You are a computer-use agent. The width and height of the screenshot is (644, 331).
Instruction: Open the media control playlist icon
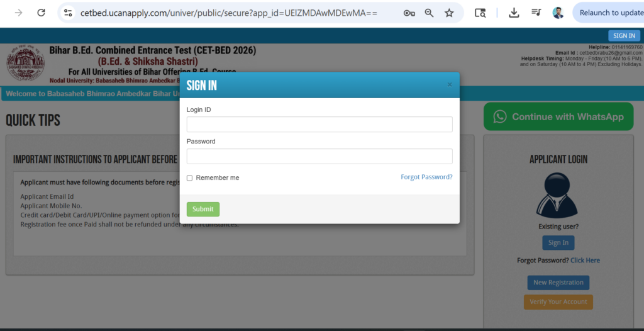point(536,13)
